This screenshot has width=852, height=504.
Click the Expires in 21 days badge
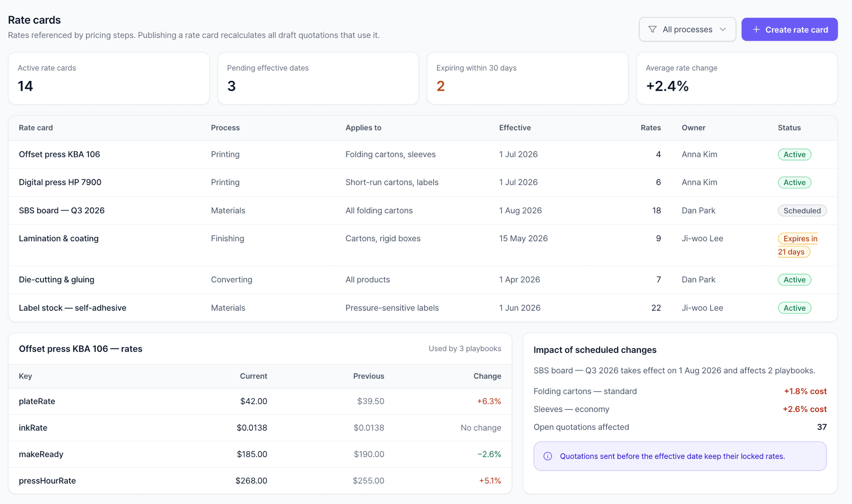(x=797, y=245)
